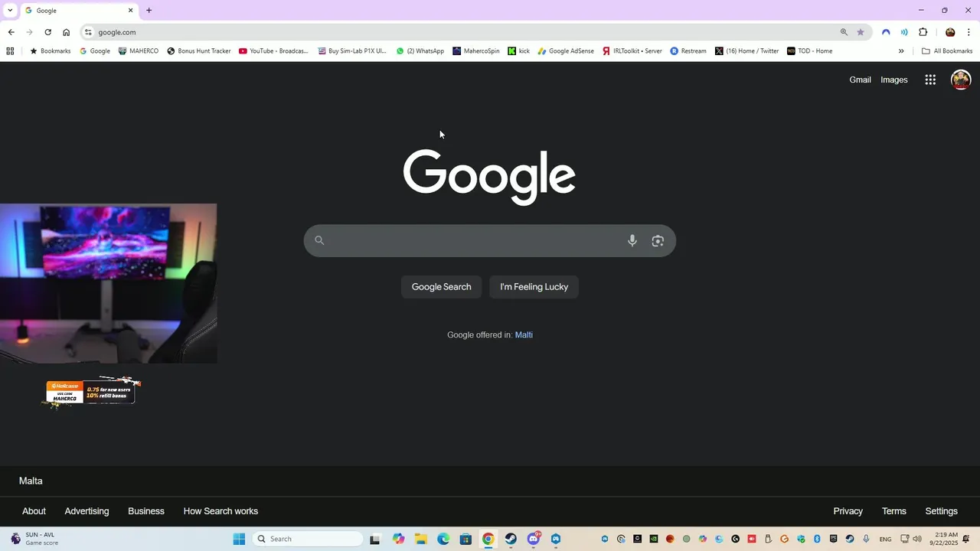Open the TOD - Home bookmark
The height and width of the screenshot is (551, 980).
pos(810,51)
